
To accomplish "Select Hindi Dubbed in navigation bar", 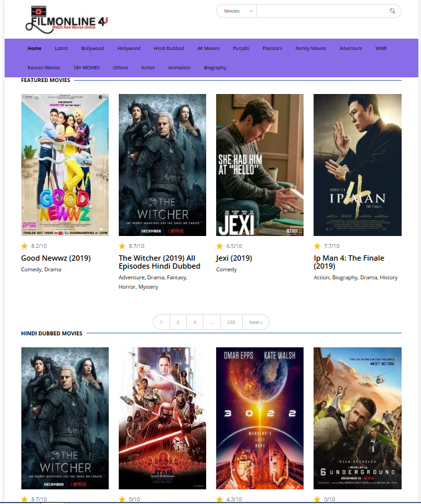I will click(169, 48).
